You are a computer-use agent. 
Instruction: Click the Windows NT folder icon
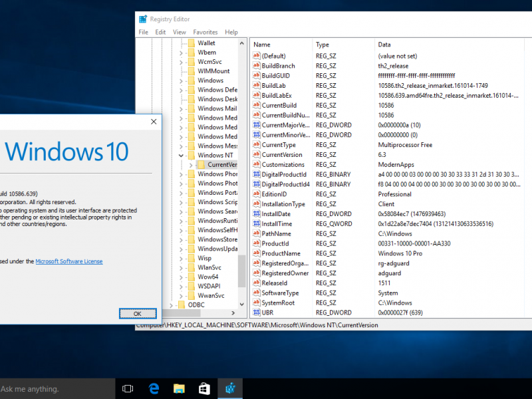tap(192, 155)
